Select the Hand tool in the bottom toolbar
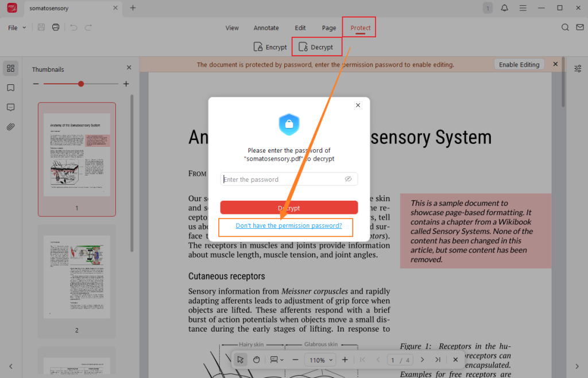The height and width of the screenshot is (378, 588). (256, 360)
